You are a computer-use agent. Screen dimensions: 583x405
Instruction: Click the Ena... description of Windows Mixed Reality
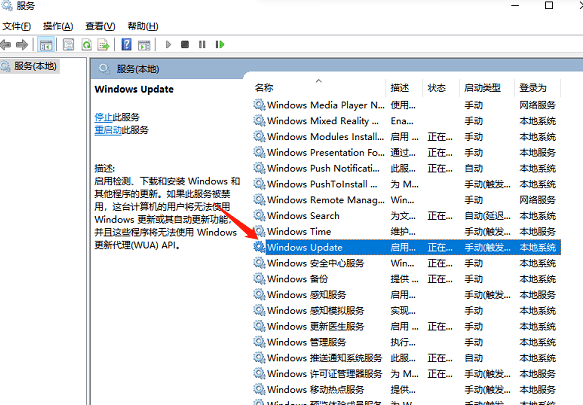[x=402, y=121]
